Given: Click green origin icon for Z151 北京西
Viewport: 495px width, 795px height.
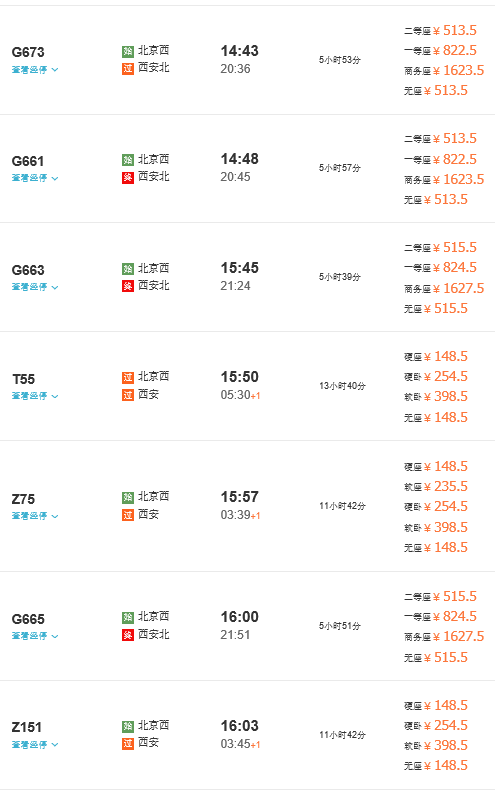Looking at the screenshot, I should tap(128, 726).
